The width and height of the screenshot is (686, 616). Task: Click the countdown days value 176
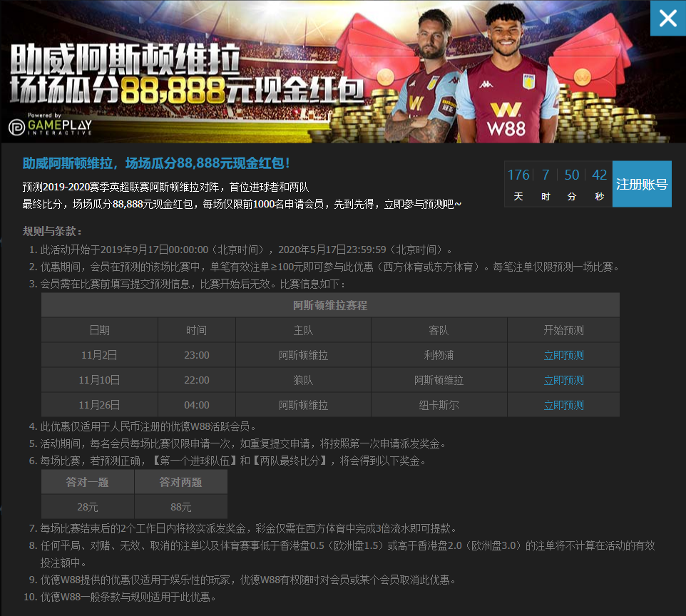tap(518, 175)
